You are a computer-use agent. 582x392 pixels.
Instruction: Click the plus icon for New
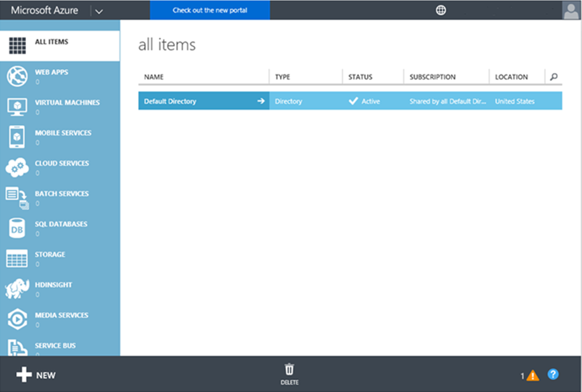click(x=24, y=375)
